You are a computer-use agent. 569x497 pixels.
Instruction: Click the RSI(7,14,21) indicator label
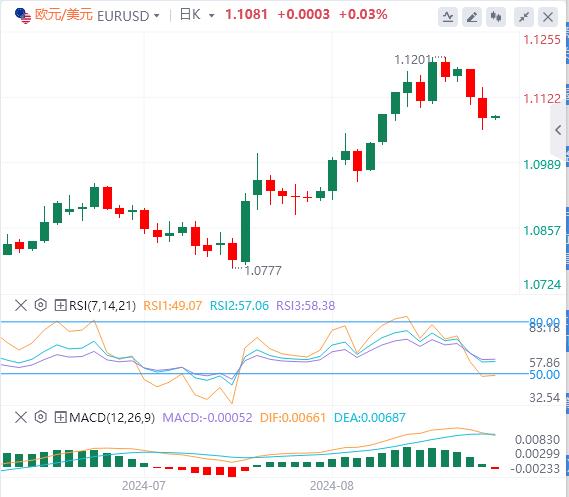point(102,305)
